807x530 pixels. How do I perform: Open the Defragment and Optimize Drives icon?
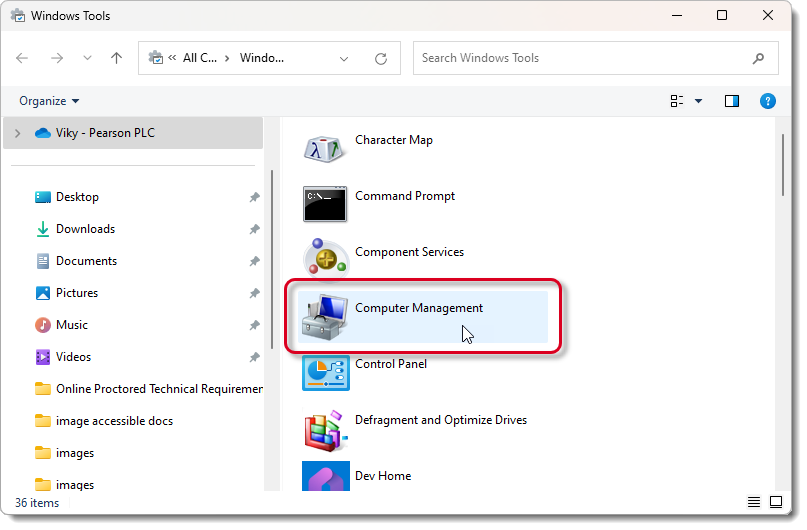point(328,433)
